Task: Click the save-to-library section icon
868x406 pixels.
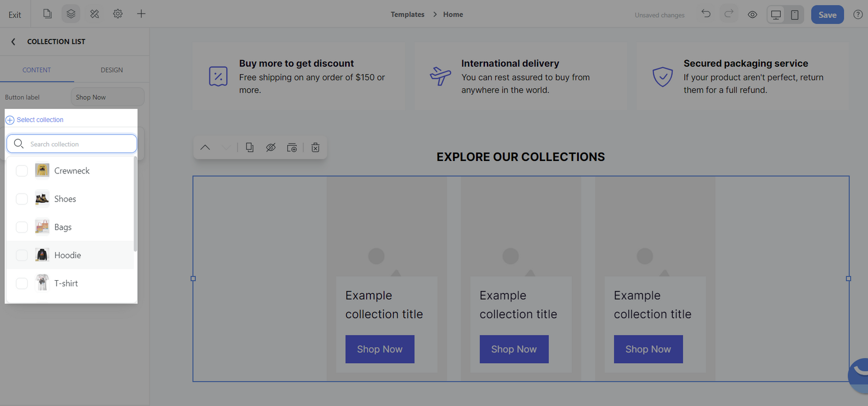Action: click(x=292, y=147)
